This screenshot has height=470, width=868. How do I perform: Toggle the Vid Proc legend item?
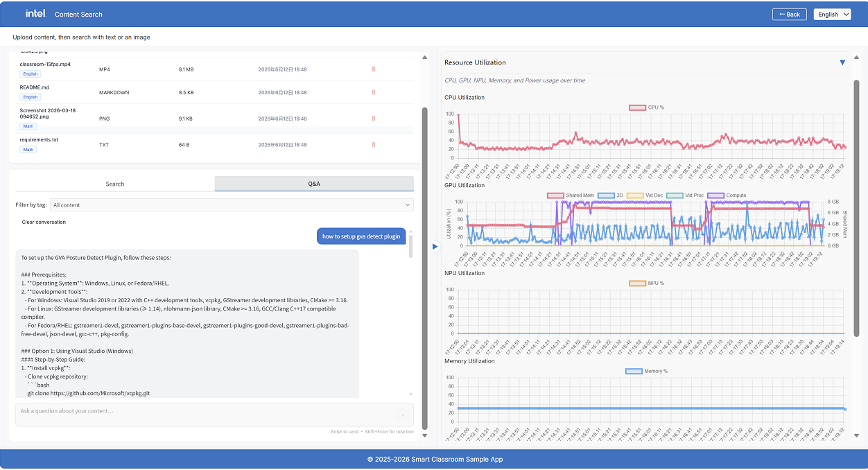[x=685, y=195]
